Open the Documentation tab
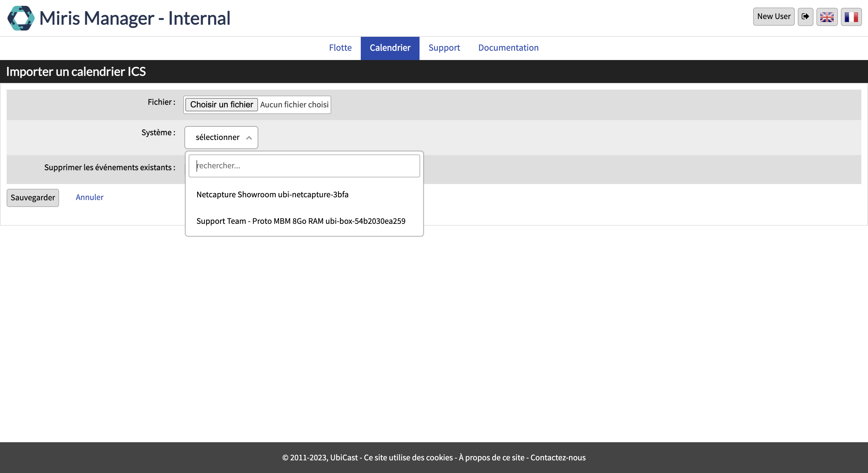Viewport: 868px width, 473px height. 508,48
